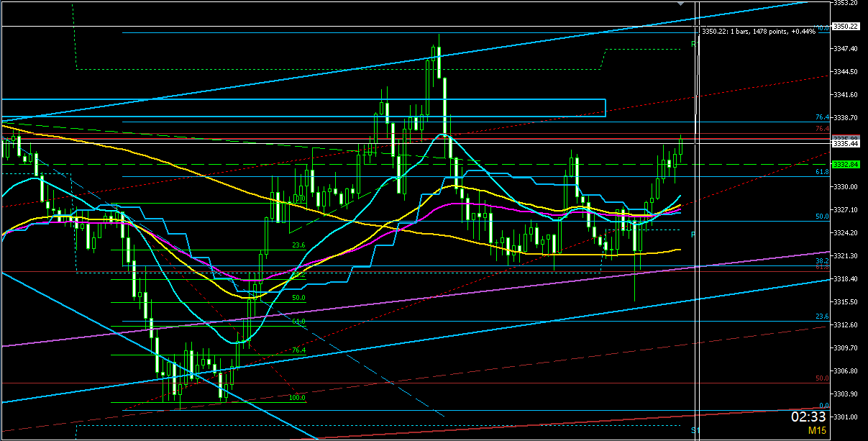Viewport: 868px width, 441px height.
Task: Click the green 50.0 Fibonacci level label
Action: point(298,297)
